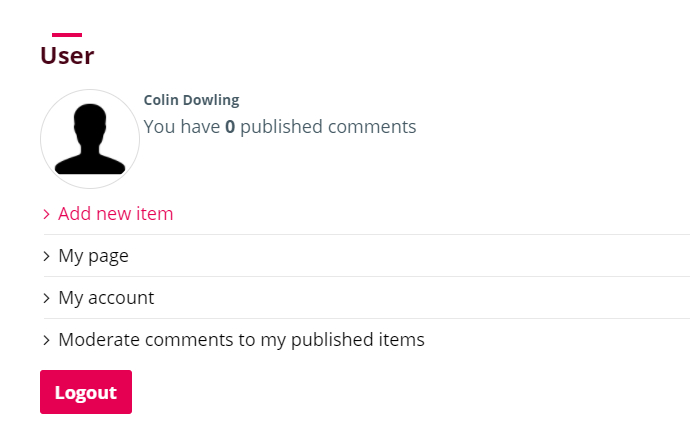Click the Colin Dowling username

point(191,100)
